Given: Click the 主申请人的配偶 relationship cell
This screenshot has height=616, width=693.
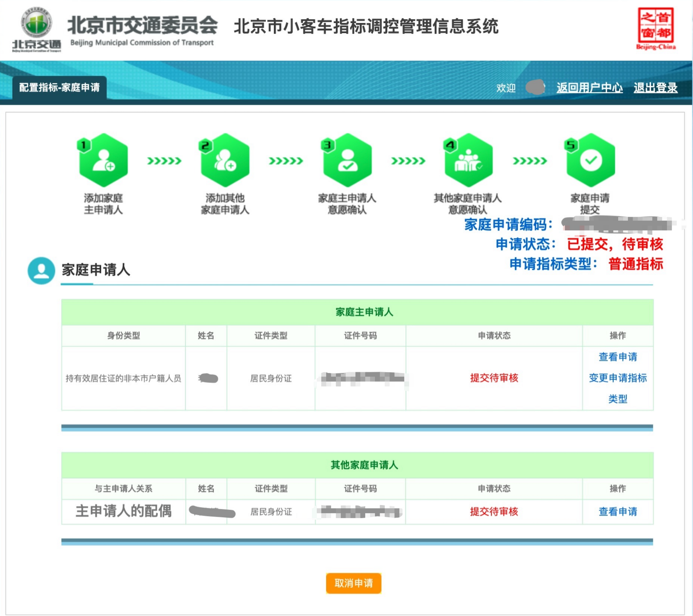Looking at the screenshot, I should pos(124,511).
